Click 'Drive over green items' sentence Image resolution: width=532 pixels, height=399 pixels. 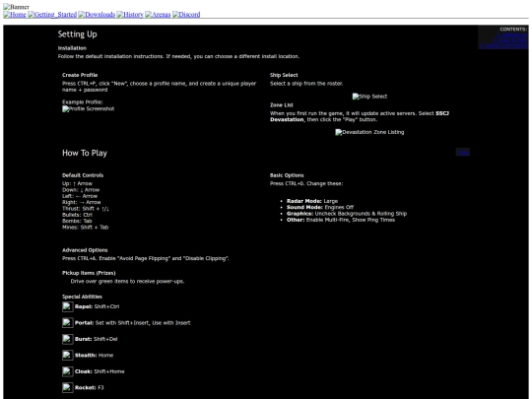coord(127,281)
